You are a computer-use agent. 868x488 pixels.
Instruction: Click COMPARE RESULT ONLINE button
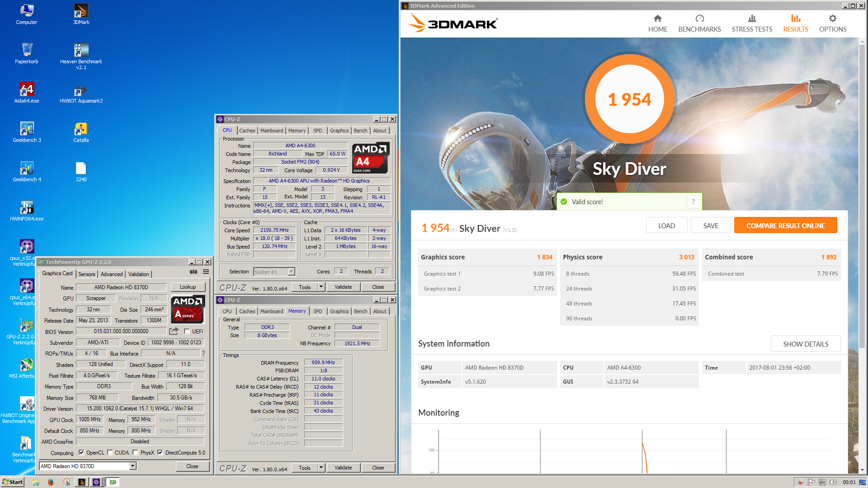pyautogui.click(x=786, y=225)
